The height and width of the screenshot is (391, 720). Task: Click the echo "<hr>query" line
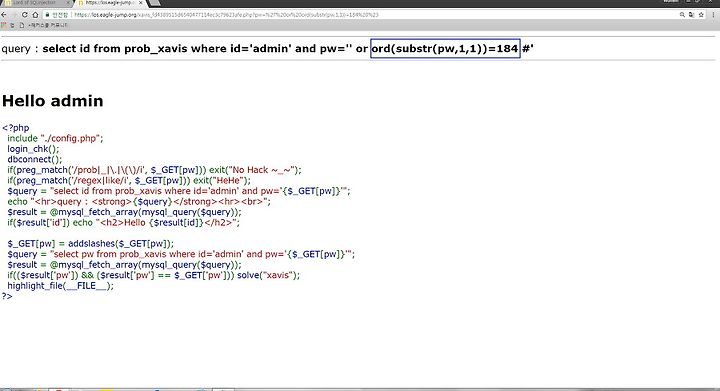(139, 201)
